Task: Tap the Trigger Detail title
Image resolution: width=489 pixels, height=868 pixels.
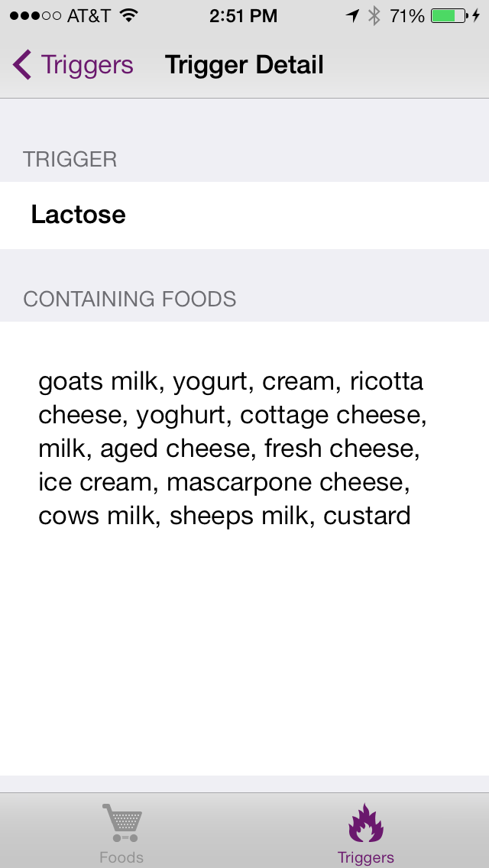Action: pos(244,65)
